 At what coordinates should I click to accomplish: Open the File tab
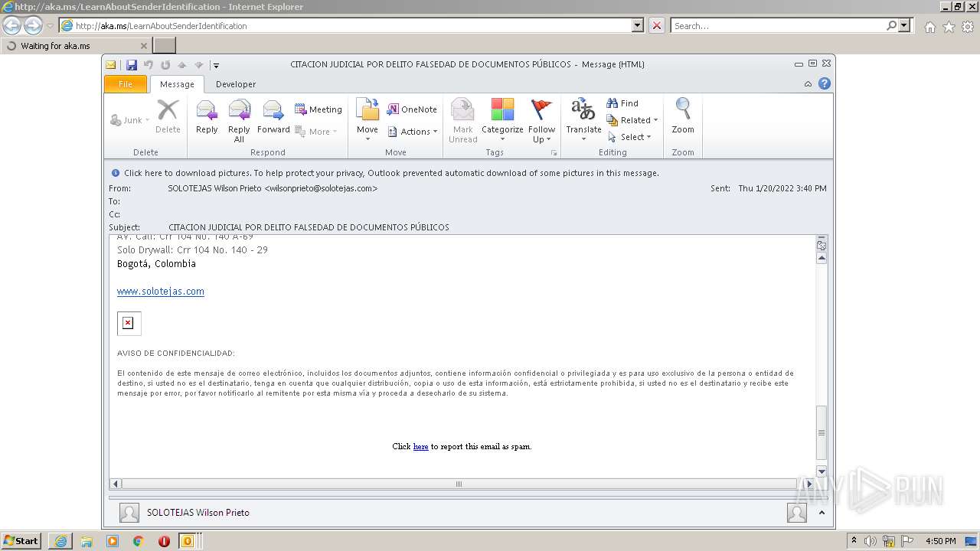pos(126,84)
